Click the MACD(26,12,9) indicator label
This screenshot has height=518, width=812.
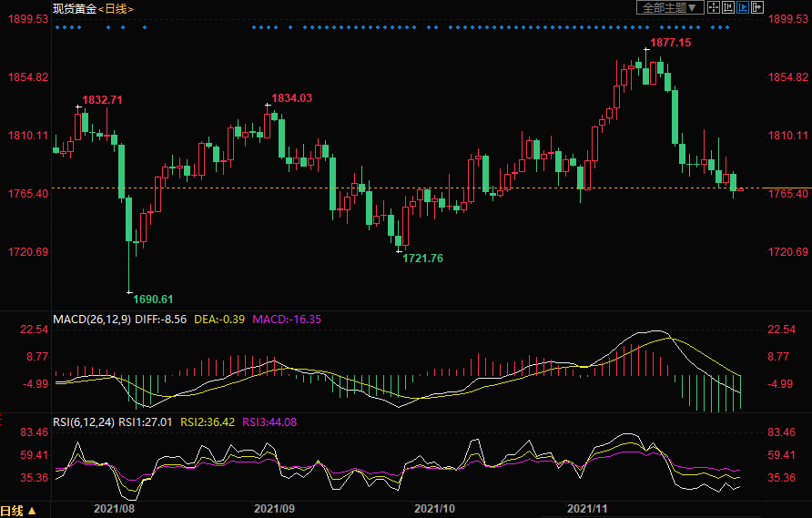coord(90,320)
